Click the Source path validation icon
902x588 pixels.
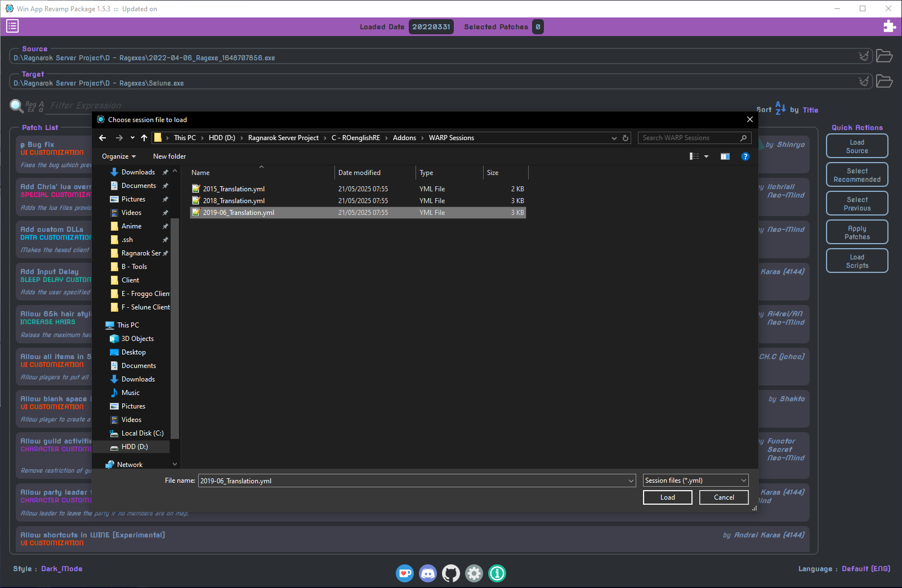point(864,56)
